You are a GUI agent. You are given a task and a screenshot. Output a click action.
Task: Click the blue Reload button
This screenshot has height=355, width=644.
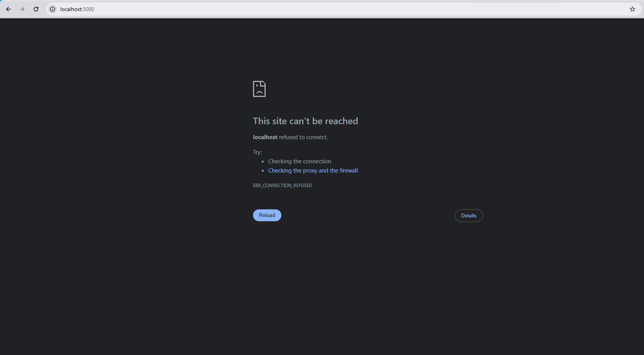coord(267,215)
